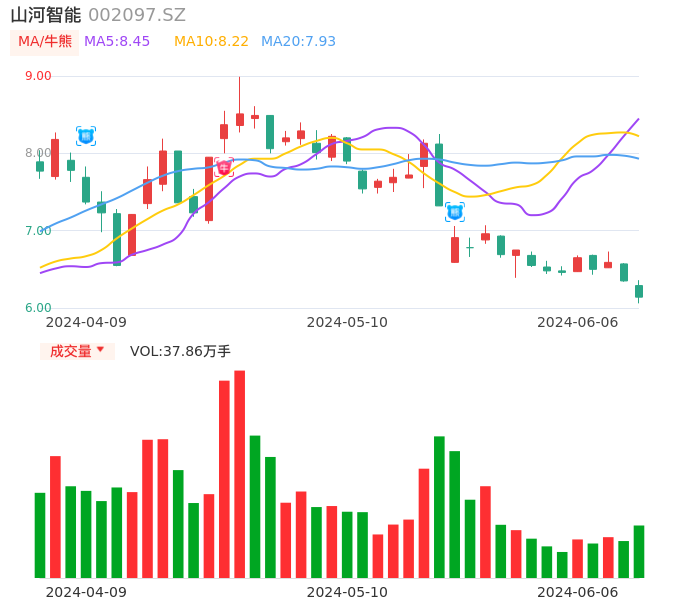Click the tallest red volume bar
Screen dimensions: 686x606
click(239, 474)
